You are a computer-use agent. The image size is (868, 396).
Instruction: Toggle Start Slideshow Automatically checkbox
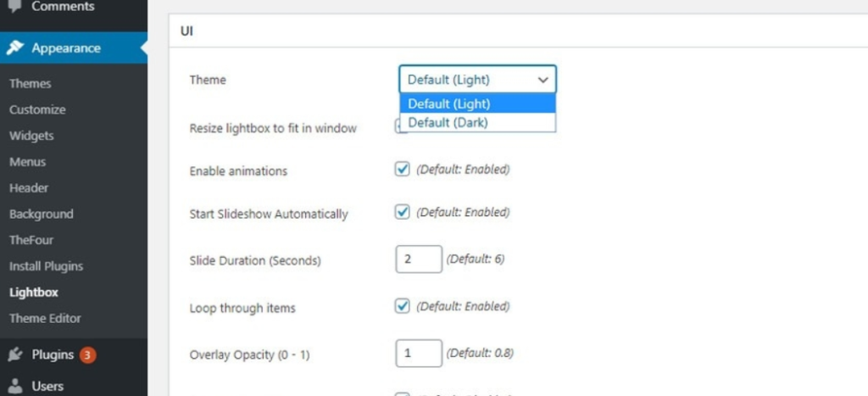[402, 212]
